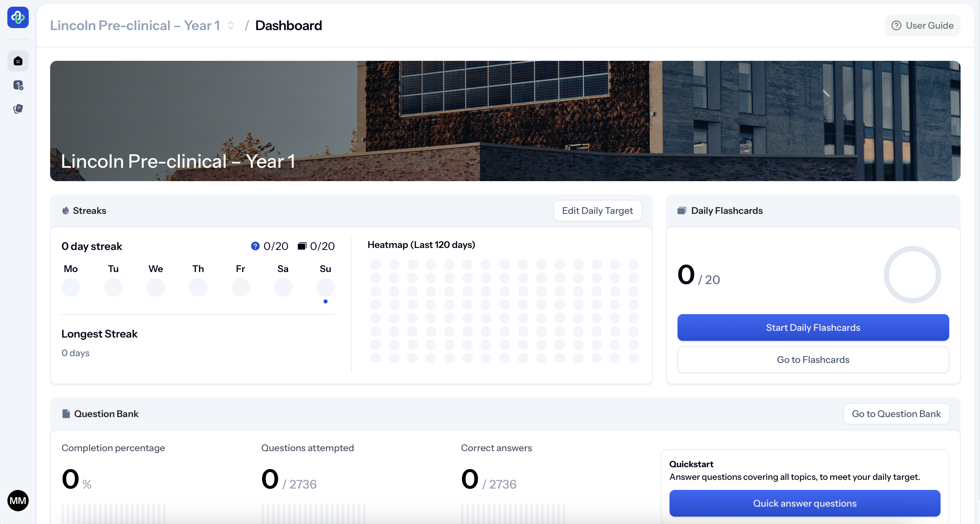980x524 pixels.
Task: Click the Question Bank document icon
Action: tap(66, 414)
